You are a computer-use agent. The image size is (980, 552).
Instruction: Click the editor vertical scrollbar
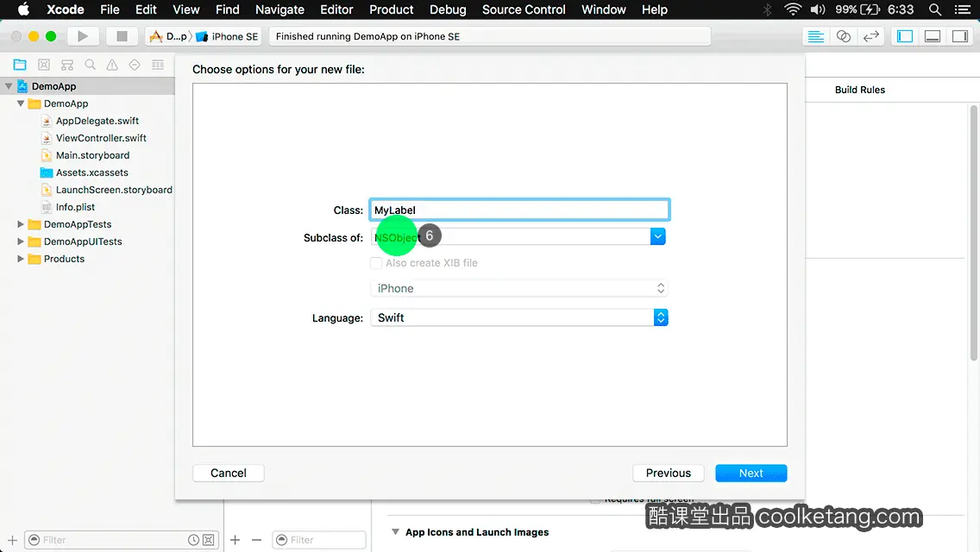(974, 233)
